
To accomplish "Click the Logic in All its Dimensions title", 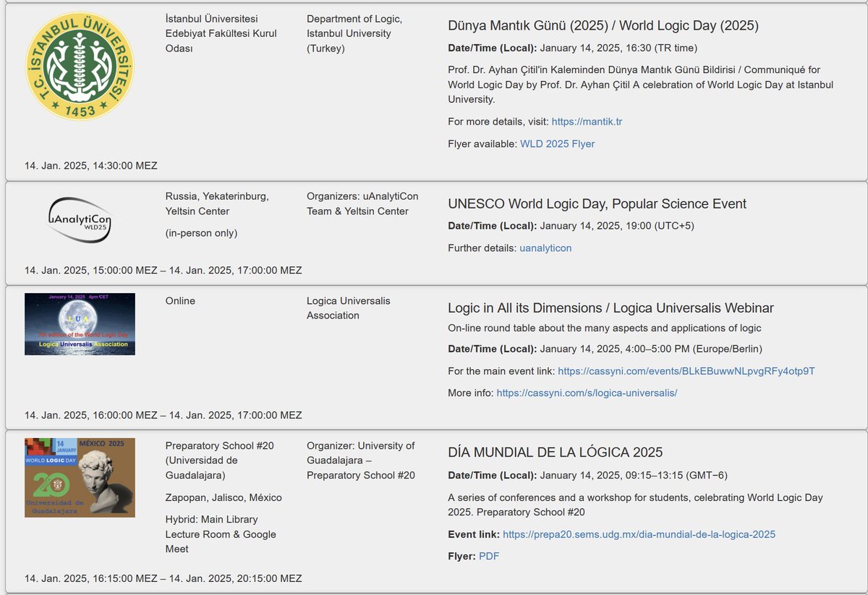I will point(610,308).
